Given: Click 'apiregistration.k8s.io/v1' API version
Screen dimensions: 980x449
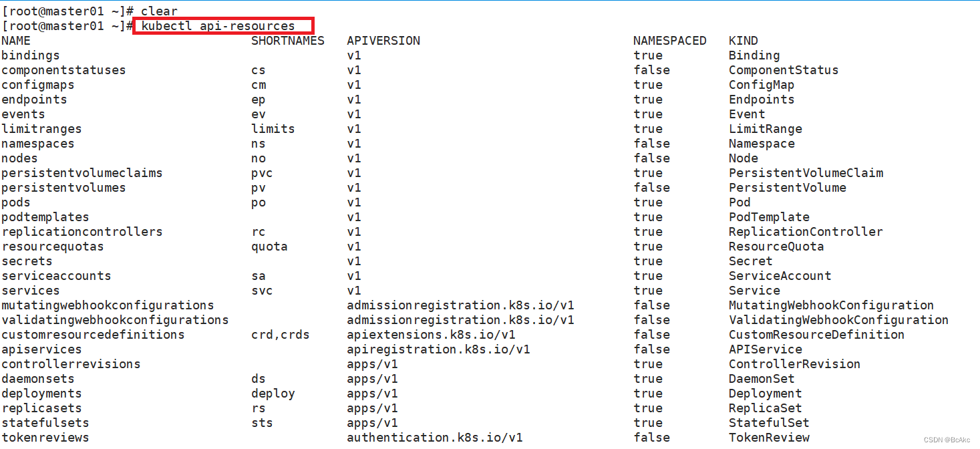Looking at the screenshot, I should pos(439,349).
